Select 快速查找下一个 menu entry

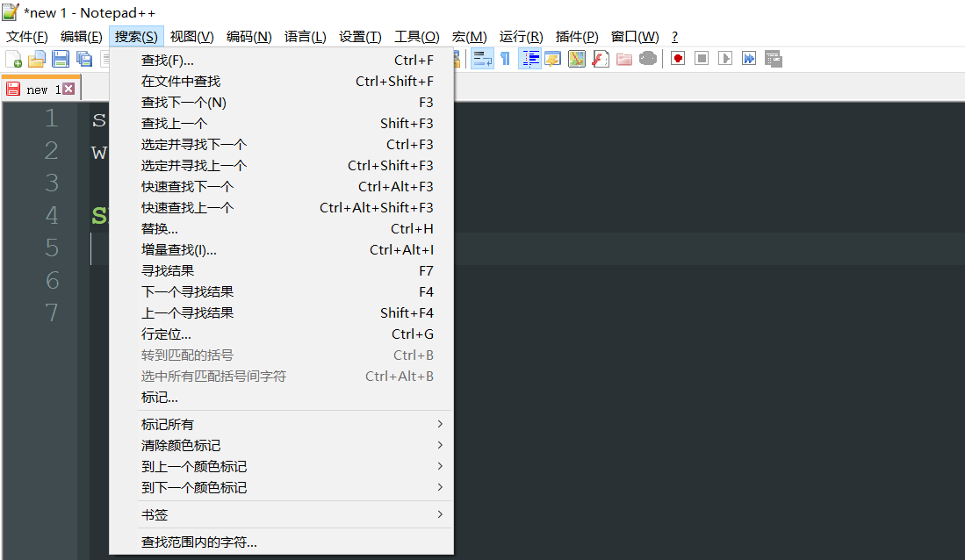[x=281, y=186]
